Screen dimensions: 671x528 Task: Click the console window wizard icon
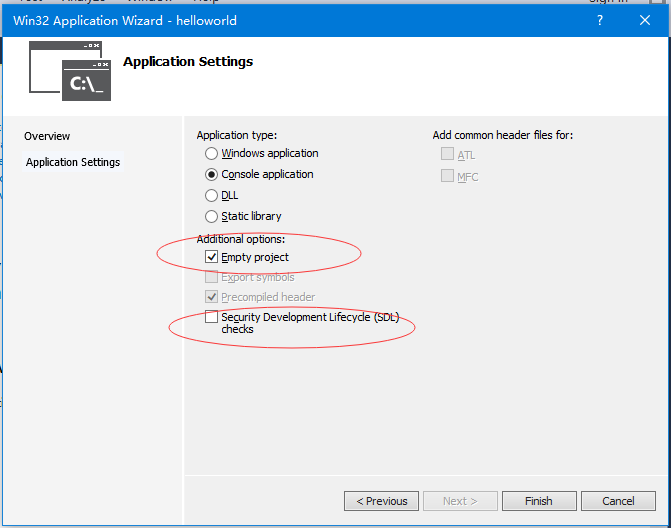pyautogui.click(x=70, y=71)
